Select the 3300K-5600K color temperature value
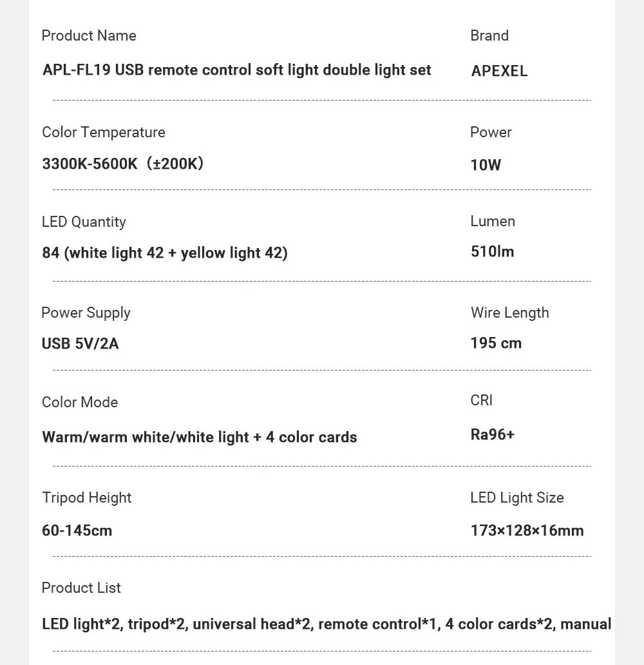The height and width of the screenshot is (665, 644). [122, 164]
